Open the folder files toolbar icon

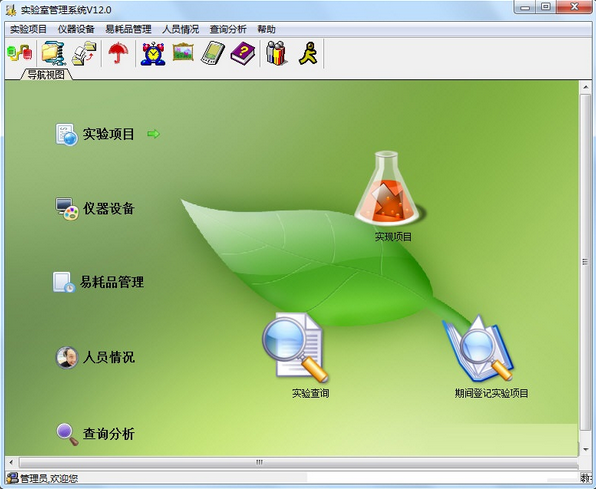[x=54, y=54]
